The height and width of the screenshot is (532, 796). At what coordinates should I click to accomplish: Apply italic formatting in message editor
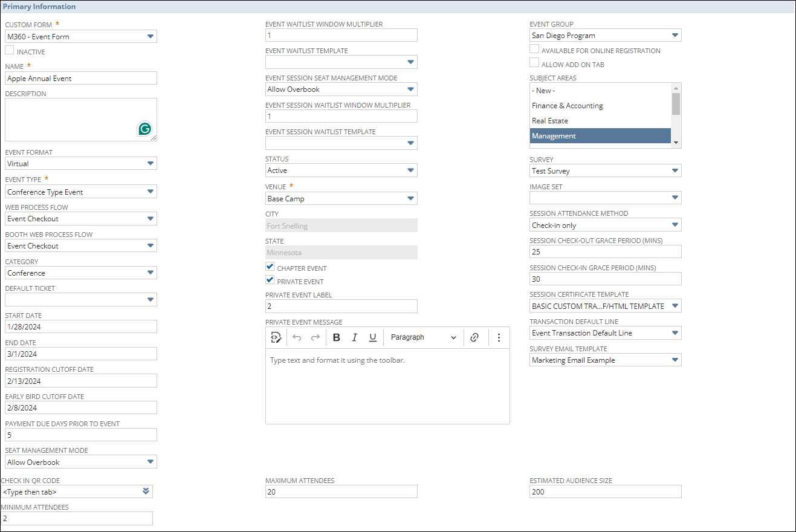355,337
